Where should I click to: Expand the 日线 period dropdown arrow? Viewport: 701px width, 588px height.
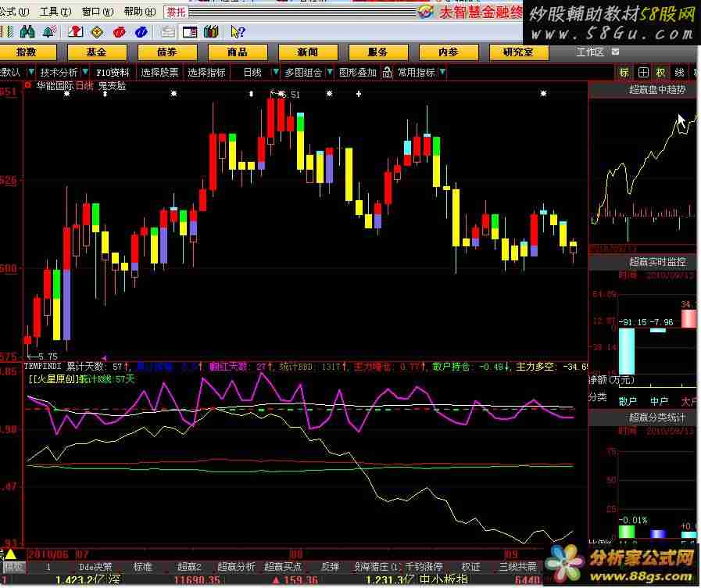275,71
